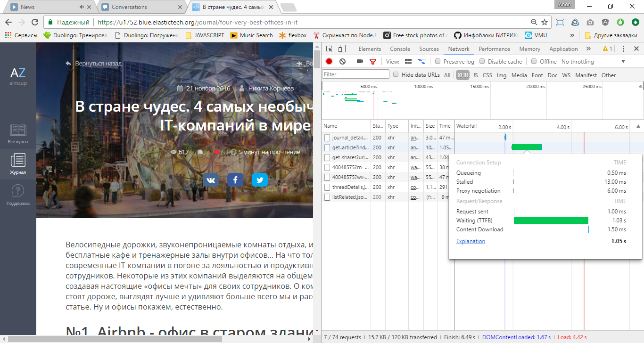Share the article on VK

[211, 180]
